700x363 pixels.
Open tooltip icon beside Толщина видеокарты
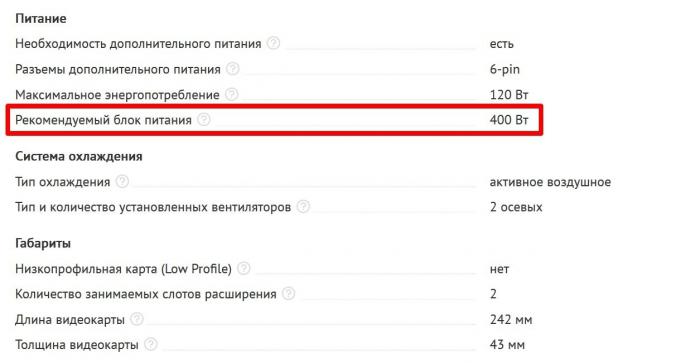151,344
